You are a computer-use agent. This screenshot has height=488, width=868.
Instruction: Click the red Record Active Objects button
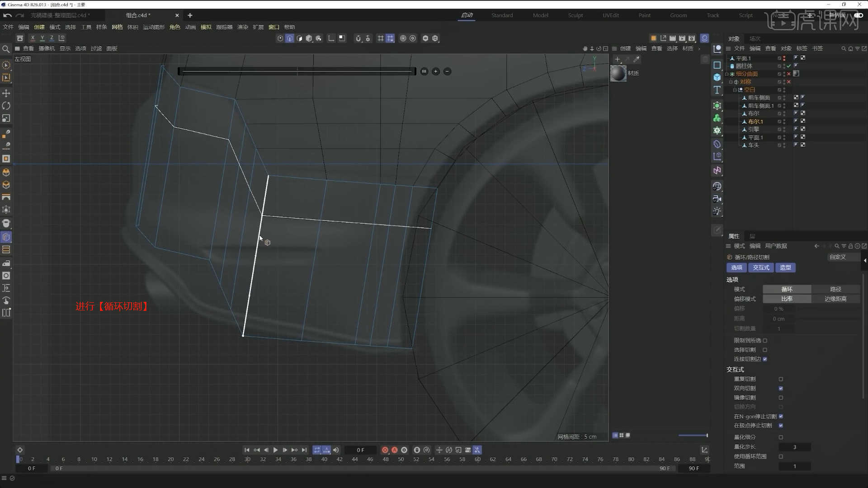tap(385, 450)
